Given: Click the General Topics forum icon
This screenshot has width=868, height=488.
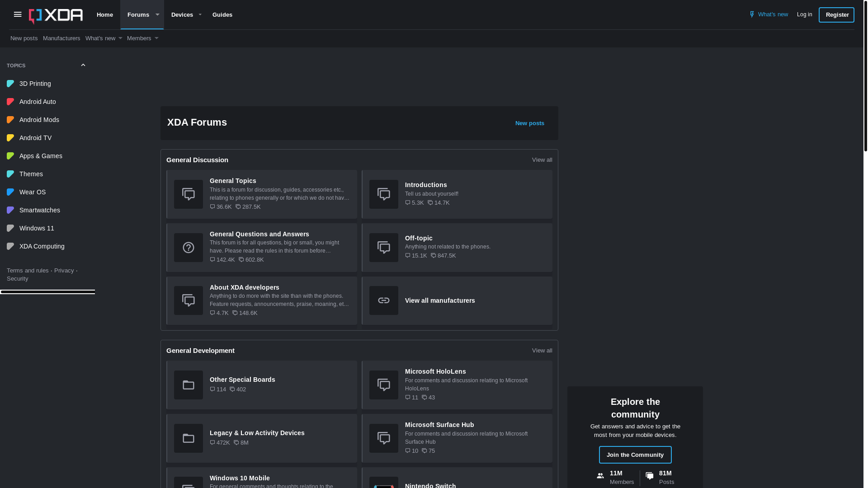Looking at the screenshot, I should (x=189, y=194).
